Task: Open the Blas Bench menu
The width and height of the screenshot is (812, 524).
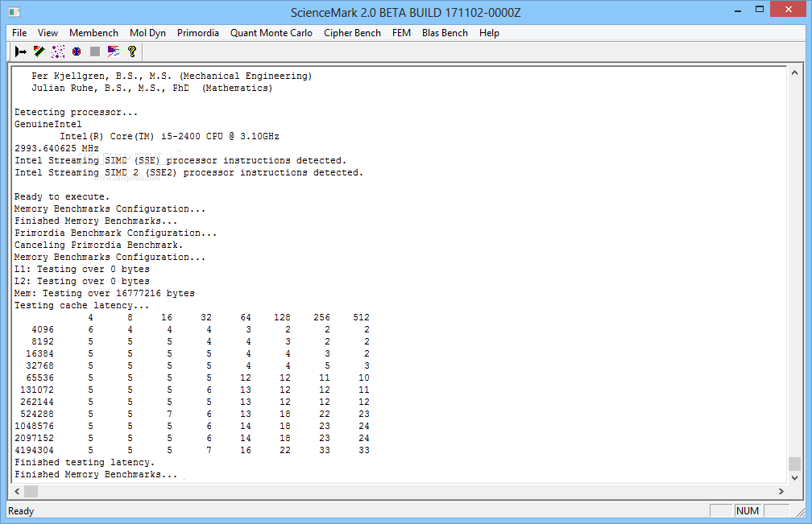Action: 445,32
